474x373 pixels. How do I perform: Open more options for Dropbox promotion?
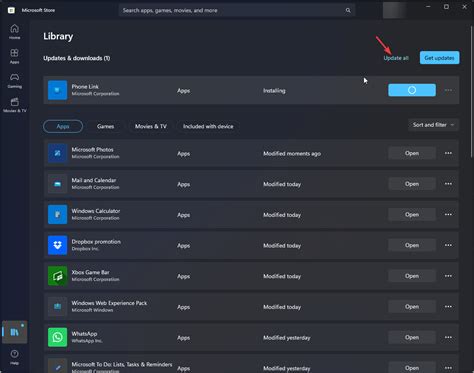pyautogui.click(x=448, y=245)
